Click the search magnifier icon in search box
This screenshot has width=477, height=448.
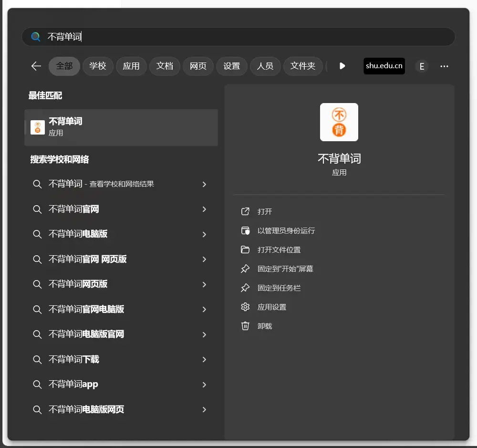click(36, 37)
